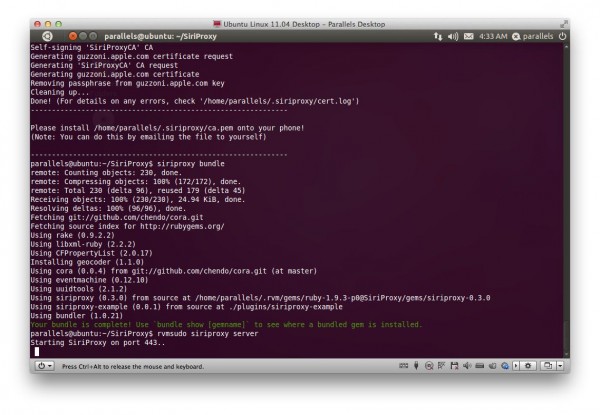Click 'Starting SiriProxy on port 443..' line
The width and height of the screenshot is (600, 415).
click(98, 343)
